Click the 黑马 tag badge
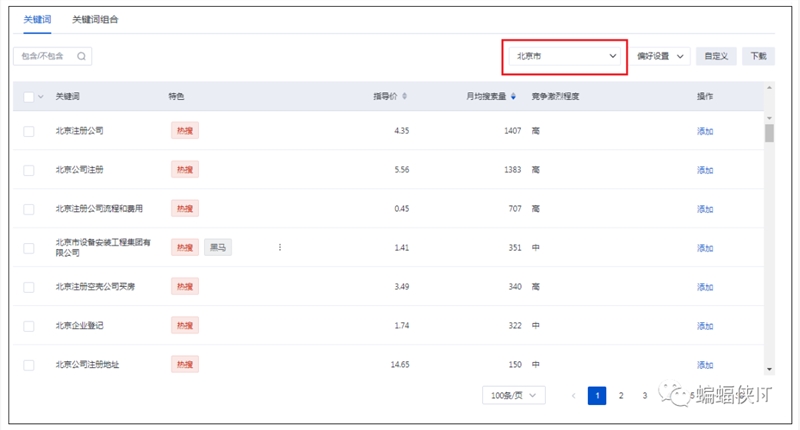This screenshot has width=800, height=430. click(217, 247)
